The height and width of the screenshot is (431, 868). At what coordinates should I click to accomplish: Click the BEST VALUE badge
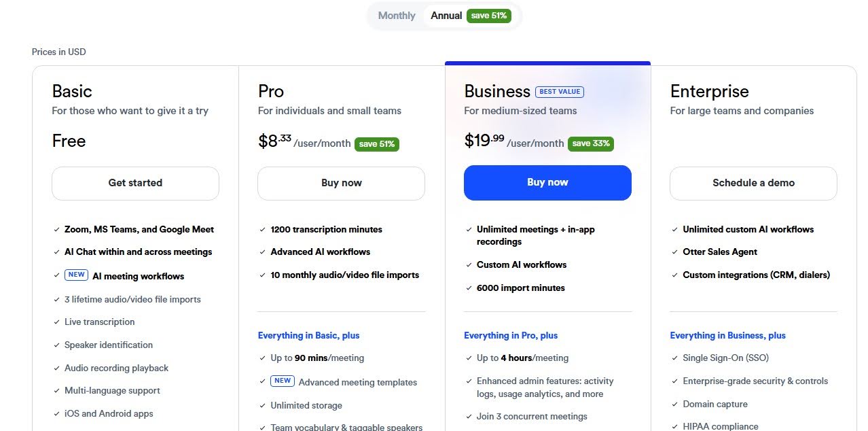pyautogui.click(x=560, y=92)
